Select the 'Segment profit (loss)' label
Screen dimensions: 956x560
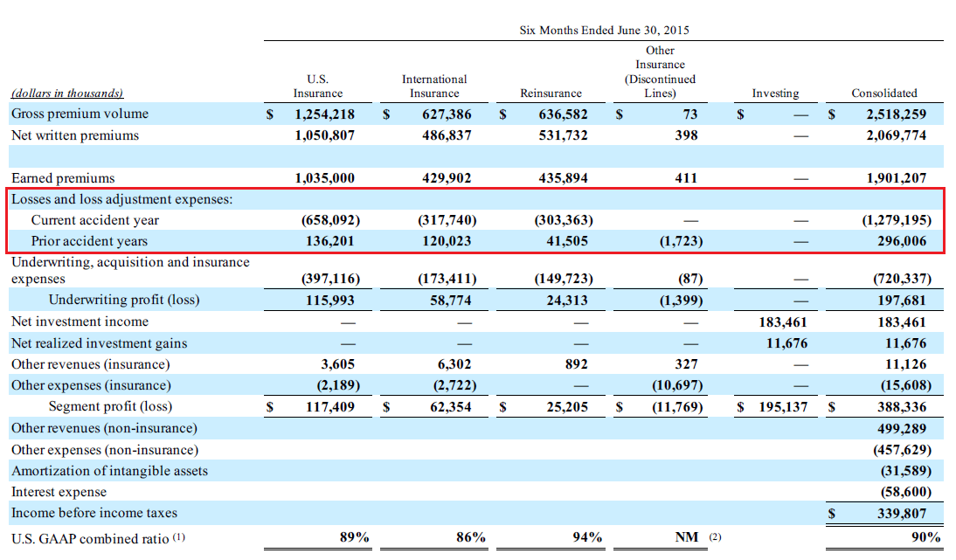(x=110, y=406)
